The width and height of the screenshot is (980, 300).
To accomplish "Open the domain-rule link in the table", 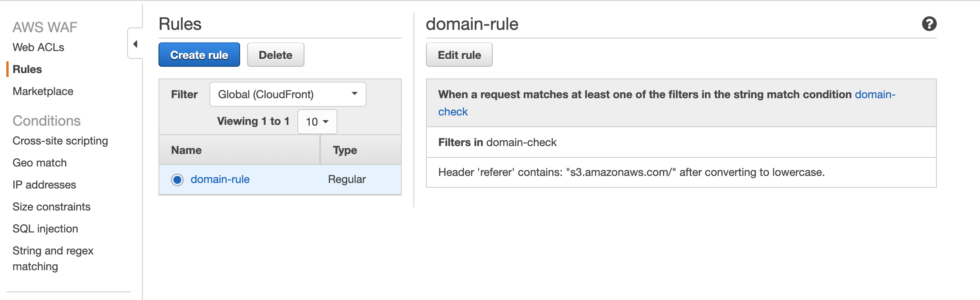I will tap(220, 179).
